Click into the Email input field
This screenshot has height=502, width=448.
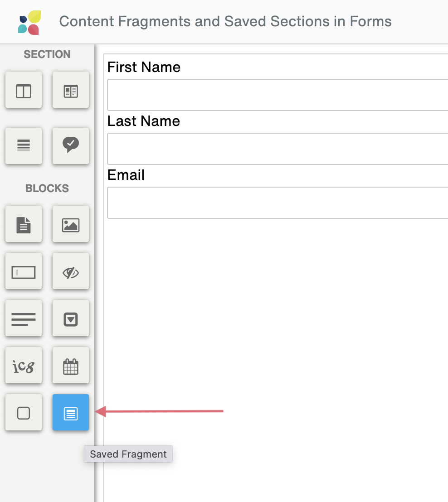coord(278,203)
